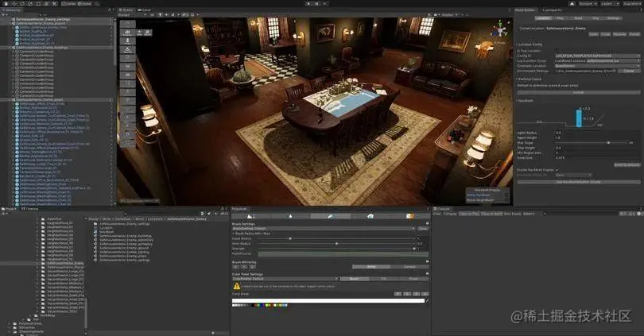The height and width of the screenshot is (336, 644).
Task: Click the Create plus icon in the Hierarchy header
Action: 4,14
